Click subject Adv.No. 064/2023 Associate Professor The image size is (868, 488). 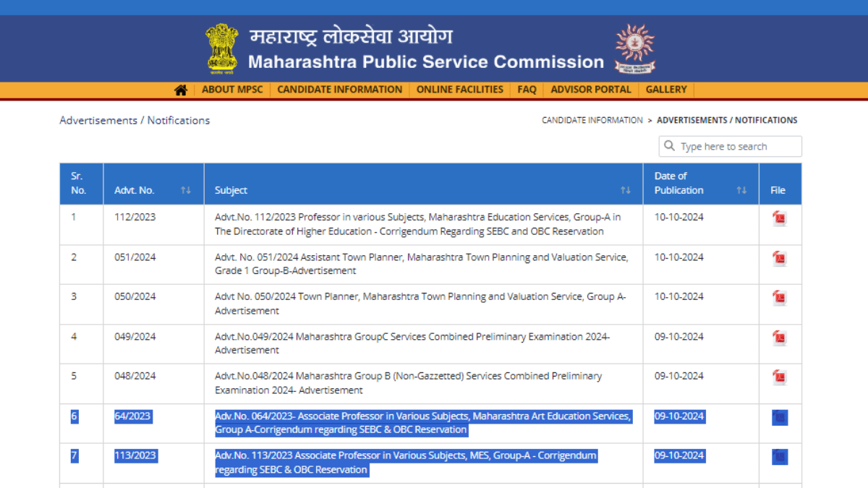pos(423,423)
